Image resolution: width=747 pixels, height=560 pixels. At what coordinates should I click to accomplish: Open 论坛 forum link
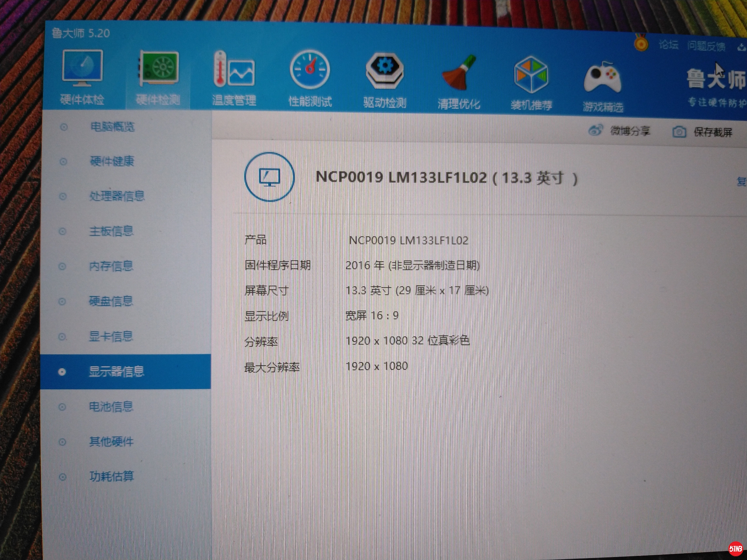[669, 45]
